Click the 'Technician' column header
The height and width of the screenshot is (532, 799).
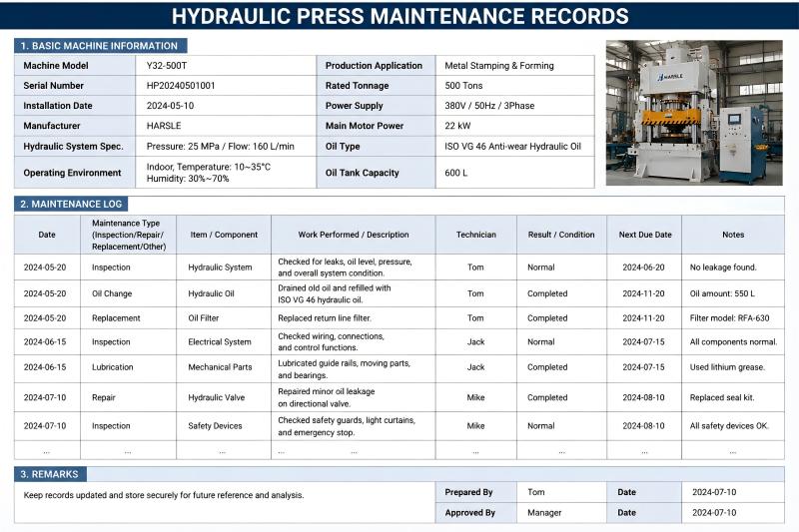(x=476, y=235)
